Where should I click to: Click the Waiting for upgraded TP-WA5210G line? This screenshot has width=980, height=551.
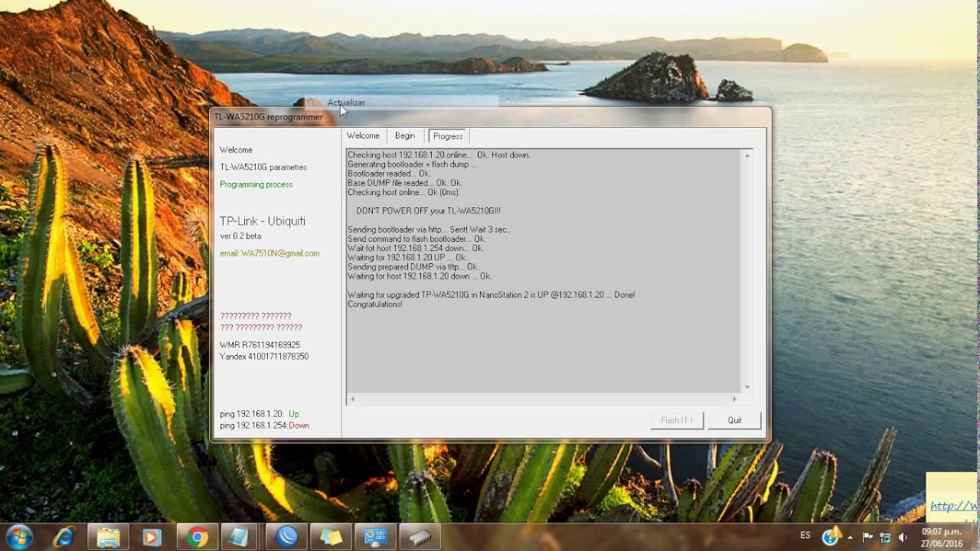click(491, 295)
